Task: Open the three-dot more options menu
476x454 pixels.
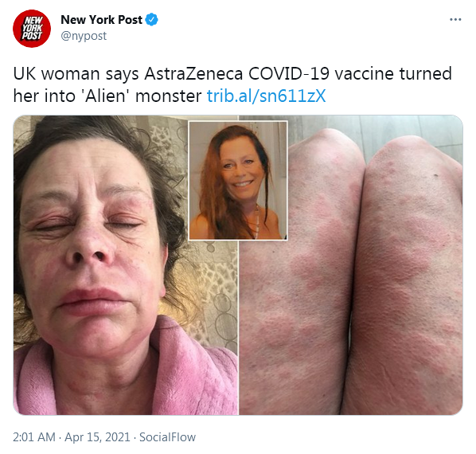Action: [x=455, y=19]
